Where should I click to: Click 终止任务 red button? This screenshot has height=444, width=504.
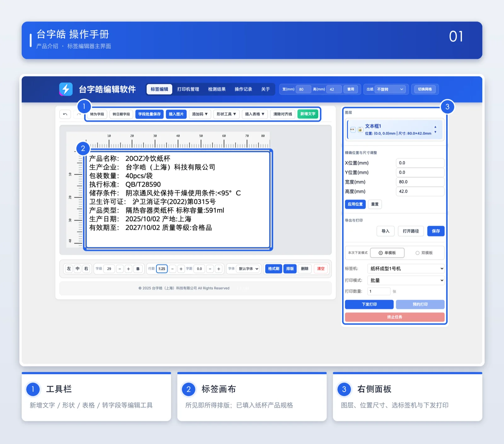pos(395,317)
